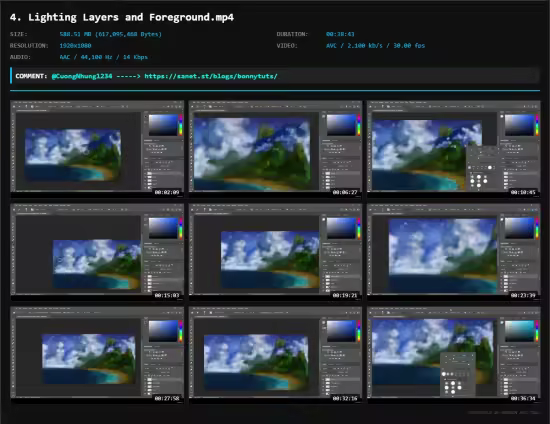Open the thumbnail stamped 00:19:21
This screenshot has width=550, height=424.
pyautogui.click(x=275, y=251)
